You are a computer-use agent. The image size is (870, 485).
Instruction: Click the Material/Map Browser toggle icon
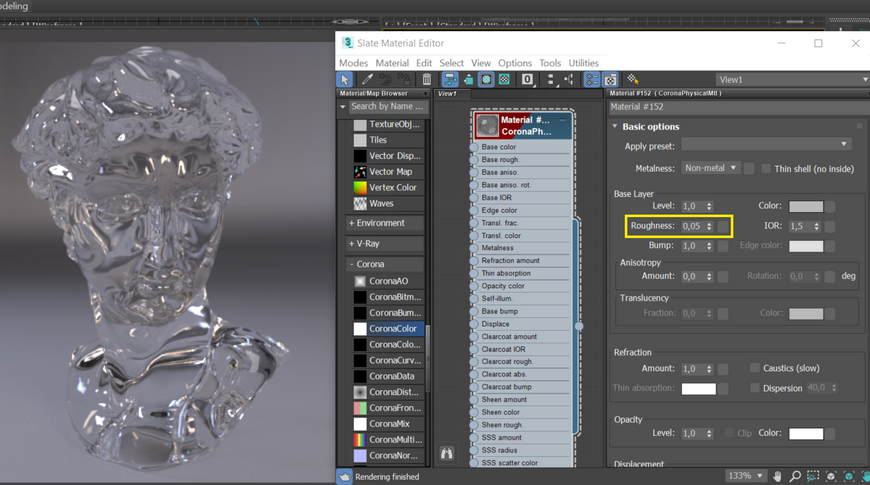click(x=592, y=80)
